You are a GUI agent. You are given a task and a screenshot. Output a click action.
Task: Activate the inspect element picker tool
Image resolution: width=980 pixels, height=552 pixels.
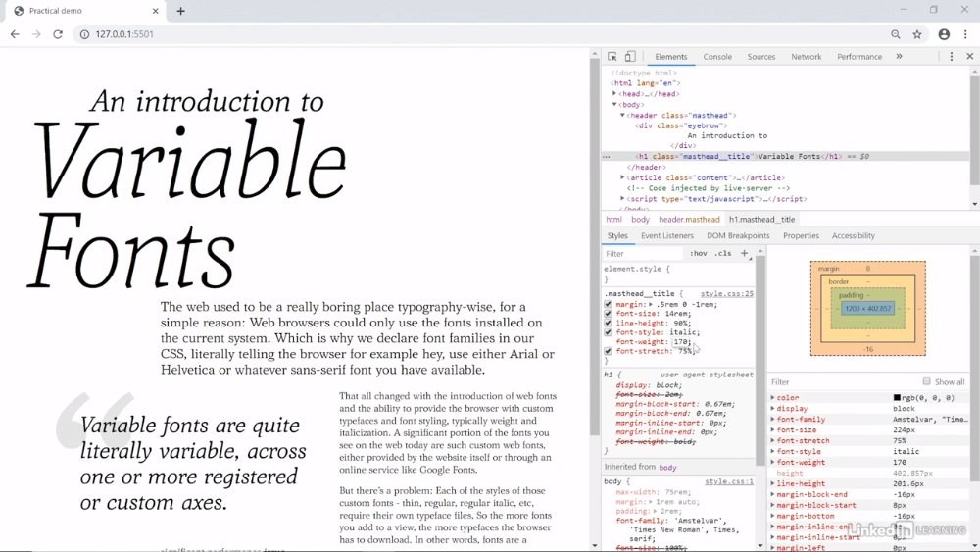[612, 56]
